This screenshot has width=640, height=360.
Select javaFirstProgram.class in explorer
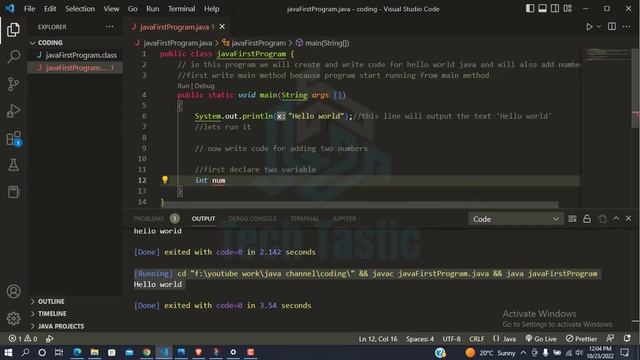[76, 55]
